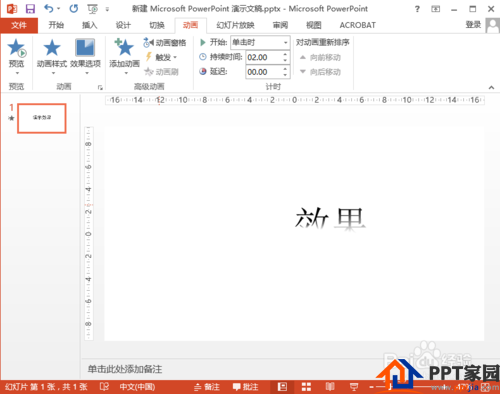Viewport: 500px width, 394px height.
Task: Switch to the Design tab
Action: (123, 25)
